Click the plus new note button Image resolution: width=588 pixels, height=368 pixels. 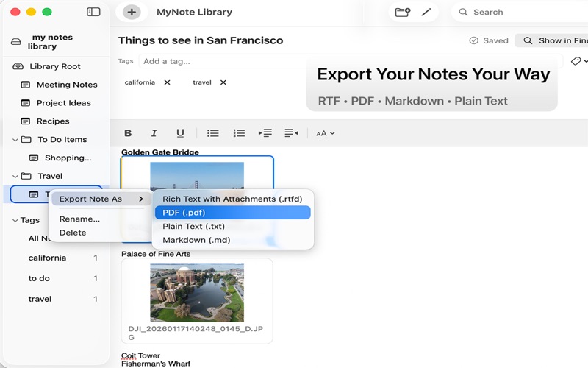point(132,12)
